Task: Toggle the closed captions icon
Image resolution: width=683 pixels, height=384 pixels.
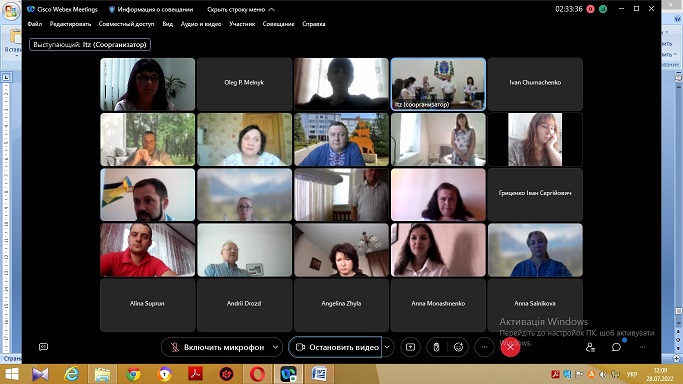Action: [x=43, y=347]
